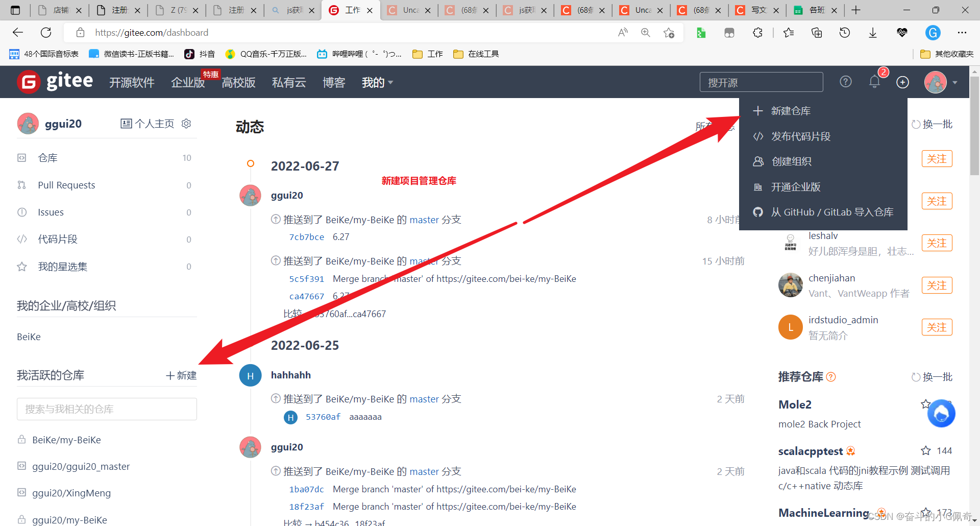Image resolution: width=980 pixels, height=526 pixels.
Task: Refresh the page
Action: coord(46,33)
